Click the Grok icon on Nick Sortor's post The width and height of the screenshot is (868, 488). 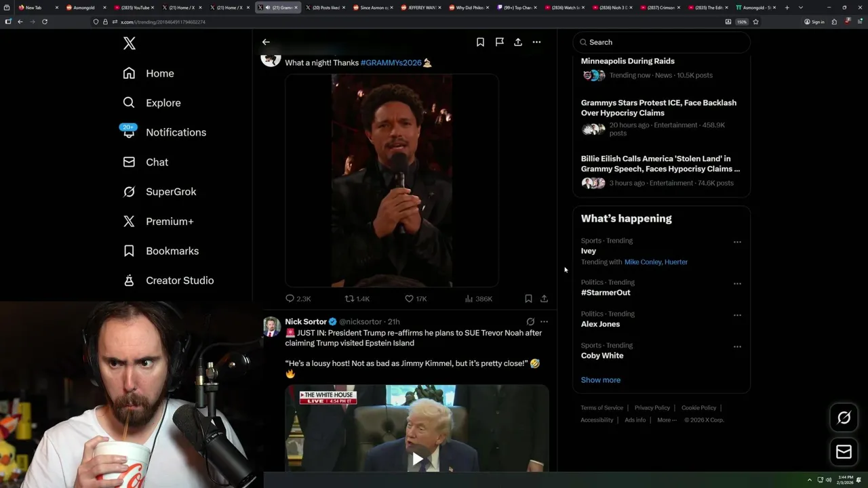tap(530, 322)
